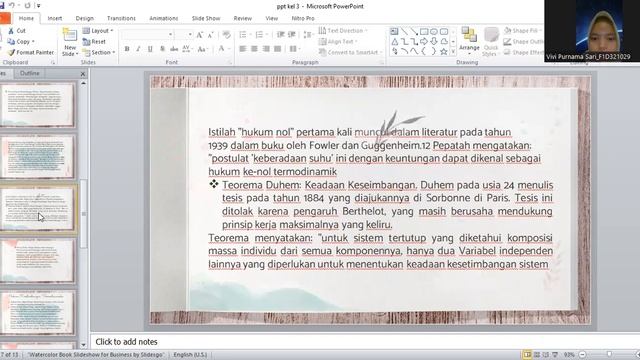Image resolution: width=640 pixels, height=360 pixels.
Task: Select the Oval shape in gallery
Action: pos(434,31)
